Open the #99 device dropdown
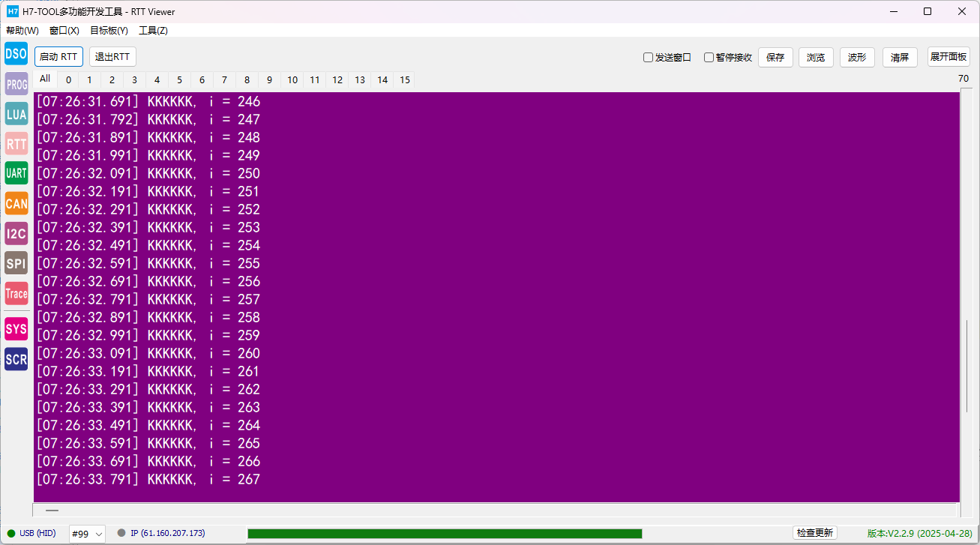Screen dimensions: 980x545 tap(87, 534)
